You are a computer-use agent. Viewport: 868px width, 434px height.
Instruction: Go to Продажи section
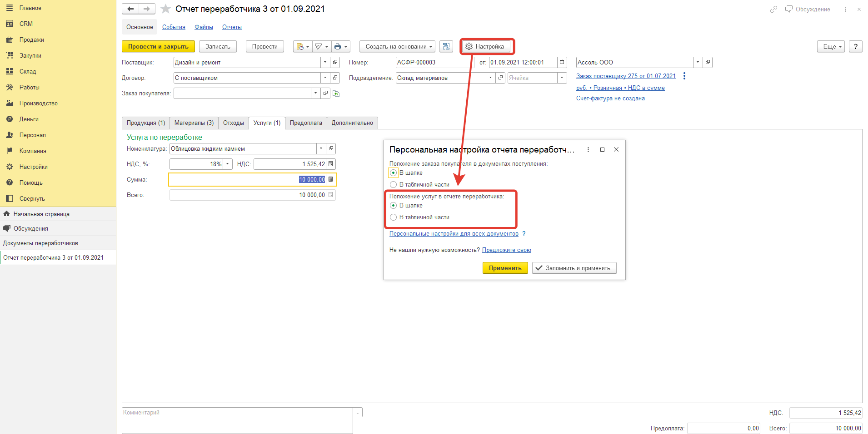click(x=31, y=39)
